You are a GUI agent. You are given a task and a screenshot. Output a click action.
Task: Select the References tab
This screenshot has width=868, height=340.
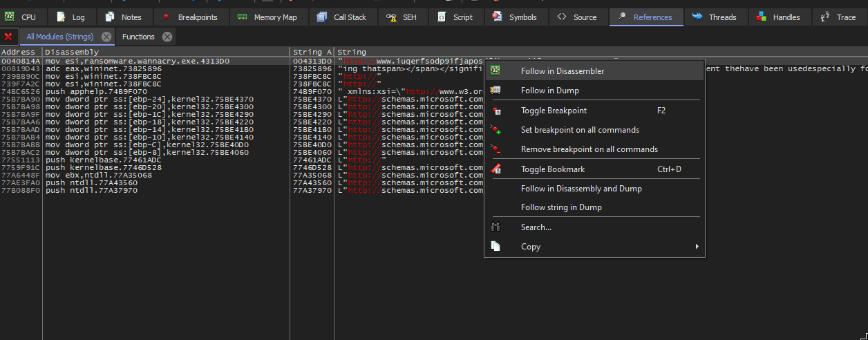645,17
